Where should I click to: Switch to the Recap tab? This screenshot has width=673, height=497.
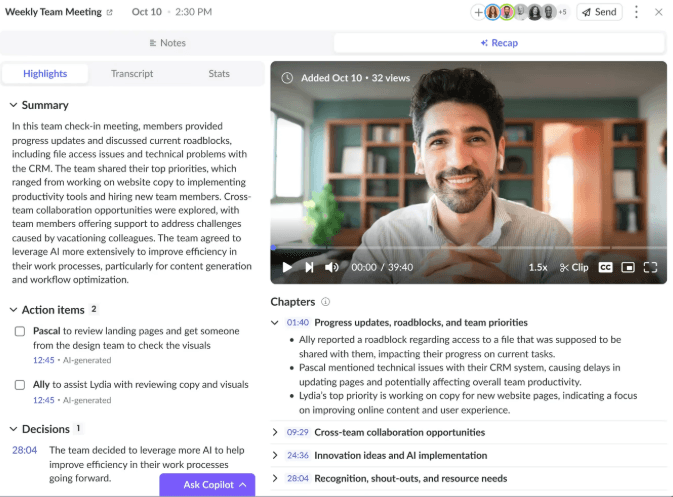click(499, 43)
